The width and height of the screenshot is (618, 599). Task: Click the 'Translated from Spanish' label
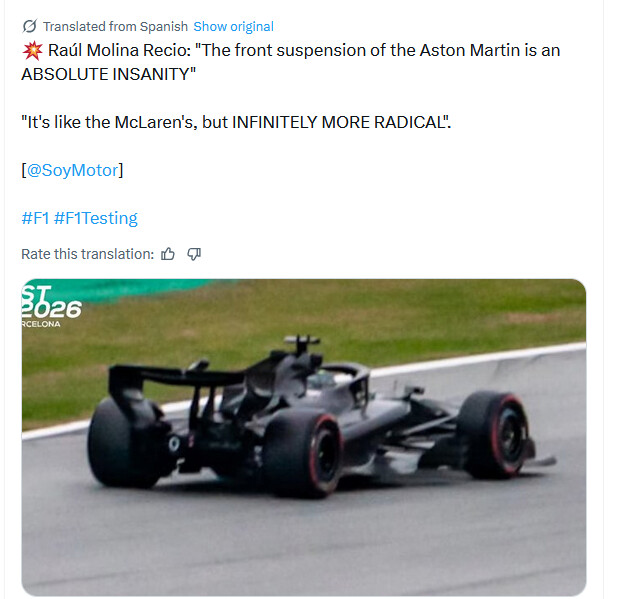pyautogui.click(x=115, y=27)
